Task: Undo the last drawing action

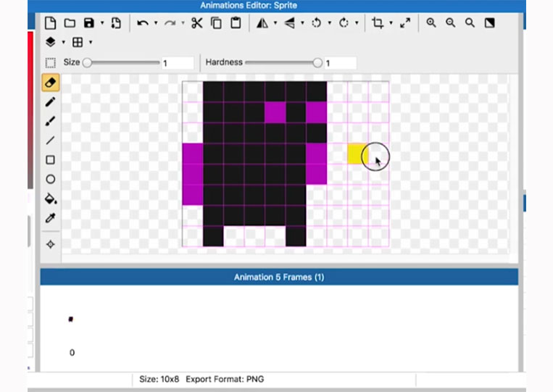Action: (143, 23)
